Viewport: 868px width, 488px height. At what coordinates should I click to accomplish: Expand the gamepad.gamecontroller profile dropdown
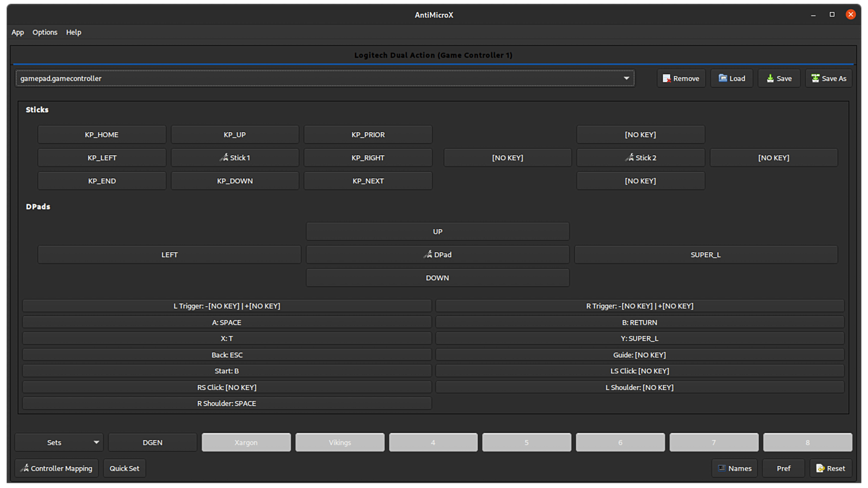[x=626, y=78]
